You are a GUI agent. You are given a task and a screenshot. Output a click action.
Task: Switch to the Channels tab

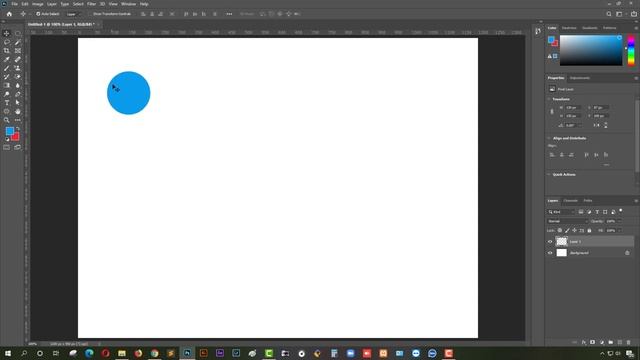(571, 201)
